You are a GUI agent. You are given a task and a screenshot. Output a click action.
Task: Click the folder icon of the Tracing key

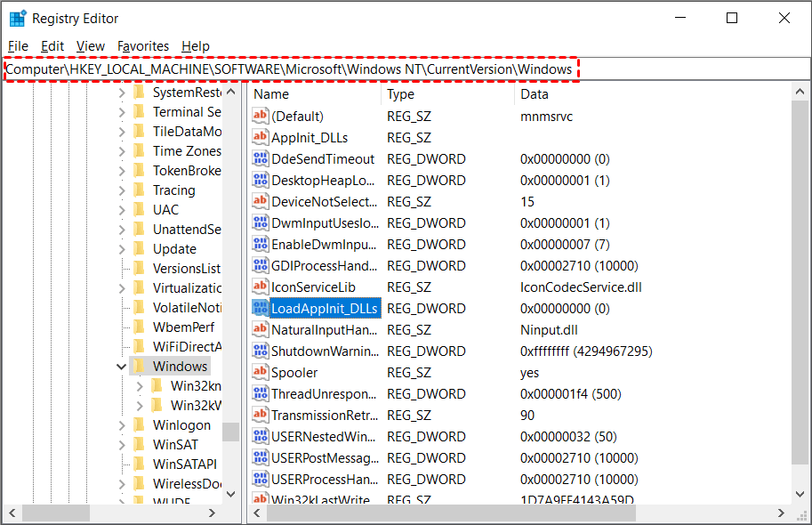click(139, 190)
